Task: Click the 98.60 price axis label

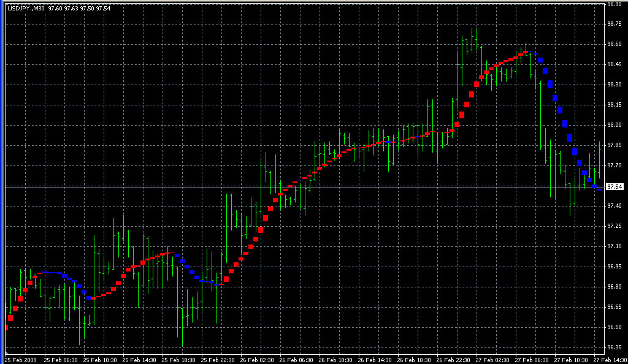Action: pyautogui.click(x=615, y=44)
